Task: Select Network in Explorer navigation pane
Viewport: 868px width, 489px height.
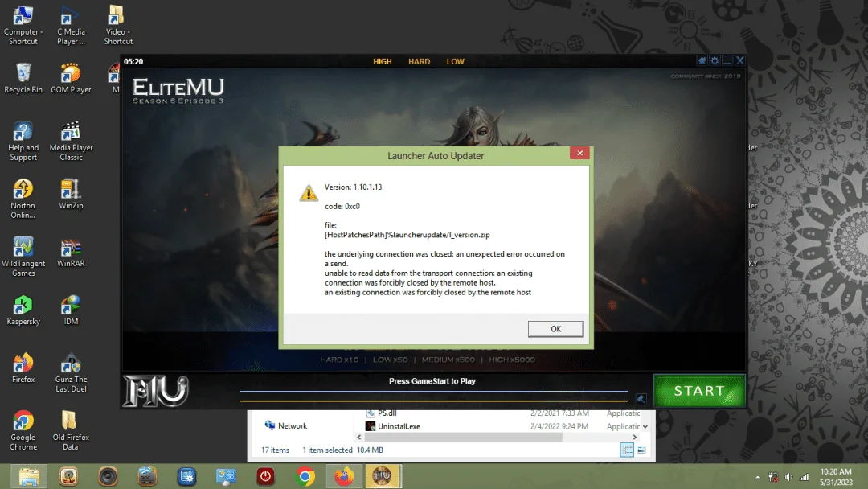Action: pyautogui.click(x=285, y=425)
